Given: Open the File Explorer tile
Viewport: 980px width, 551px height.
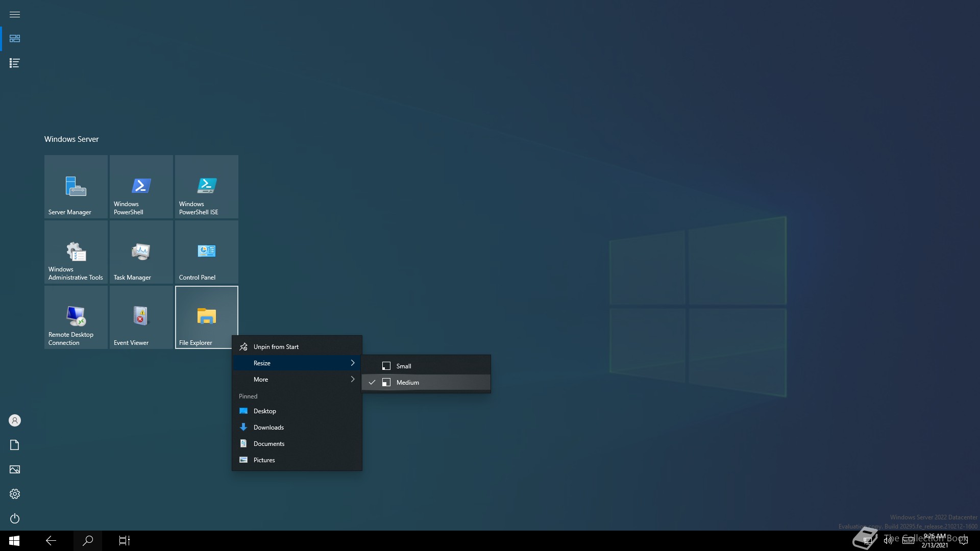Looking at the screenshot, I should [207, 317].
